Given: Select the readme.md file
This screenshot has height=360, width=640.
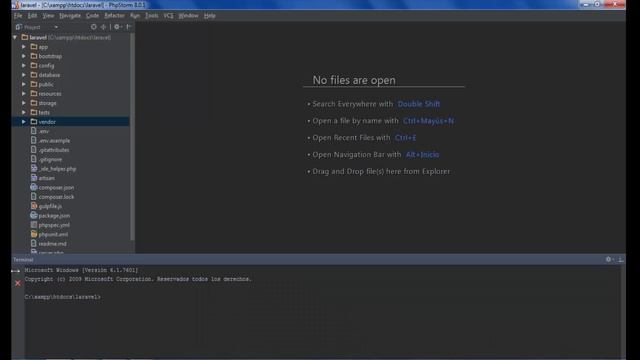Looking at the screenshot, I should pyautogui.click(x=52, y=244).
